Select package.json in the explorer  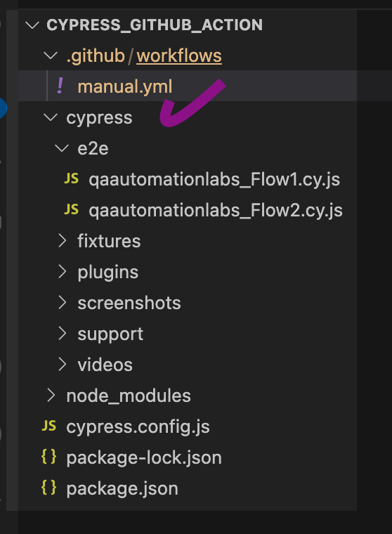pos(122,488)
